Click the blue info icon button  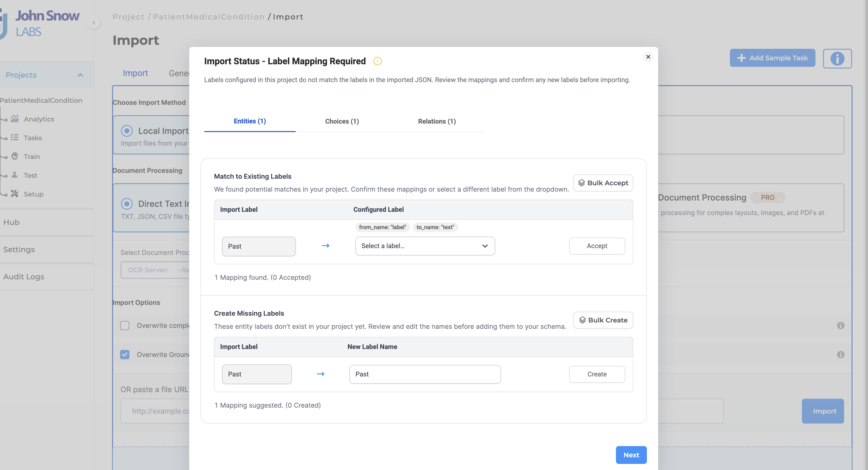pos(837,58)
